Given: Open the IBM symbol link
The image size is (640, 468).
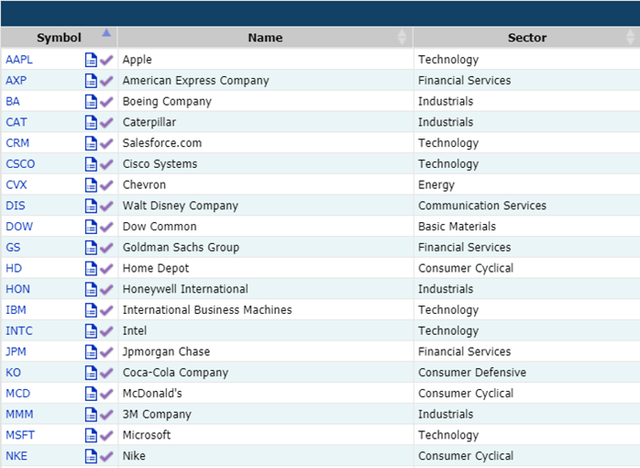Looking at the screenshot, I should (16, 310).
